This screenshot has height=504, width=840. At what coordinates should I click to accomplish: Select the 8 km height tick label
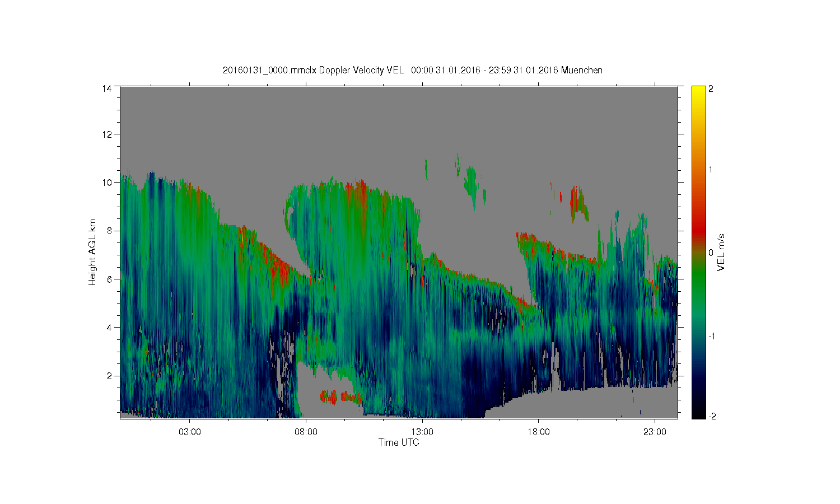(109, 231)
